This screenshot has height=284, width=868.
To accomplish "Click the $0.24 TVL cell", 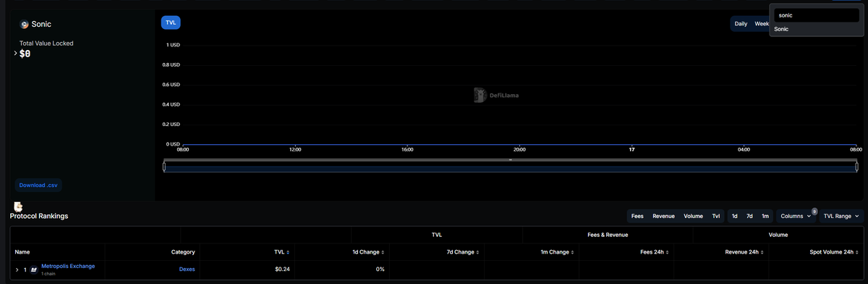I will (x=282, y=270).
